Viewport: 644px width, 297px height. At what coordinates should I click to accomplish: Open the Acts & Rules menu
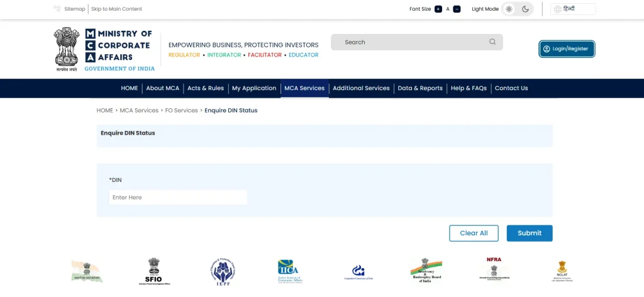point(206,88)
